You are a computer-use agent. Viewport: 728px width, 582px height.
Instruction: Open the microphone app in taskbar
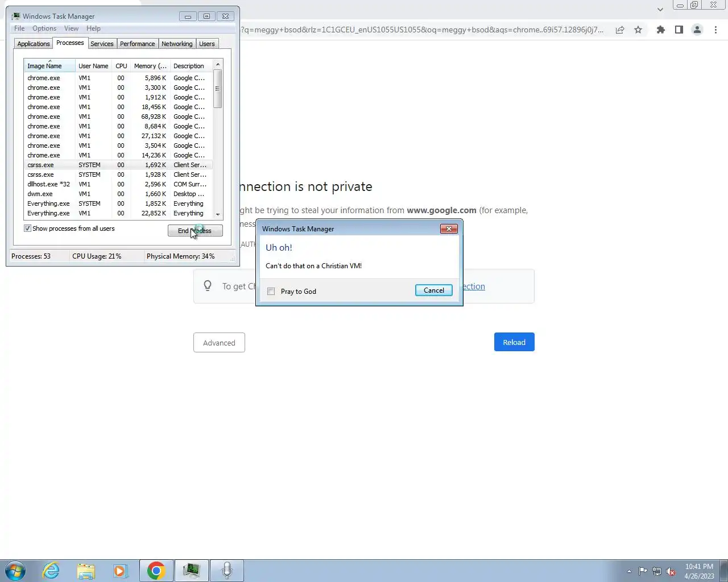pos(226,571)
